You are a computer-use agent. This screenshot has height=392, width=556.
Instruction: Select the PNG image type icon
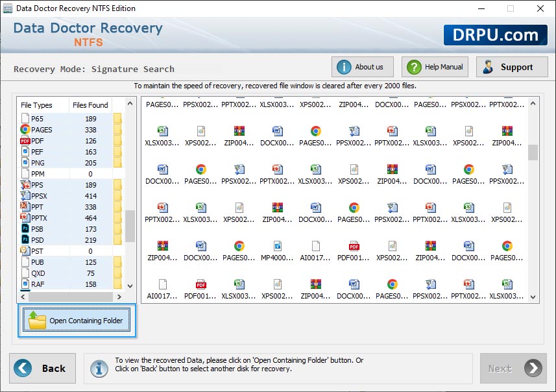point(25,163)
